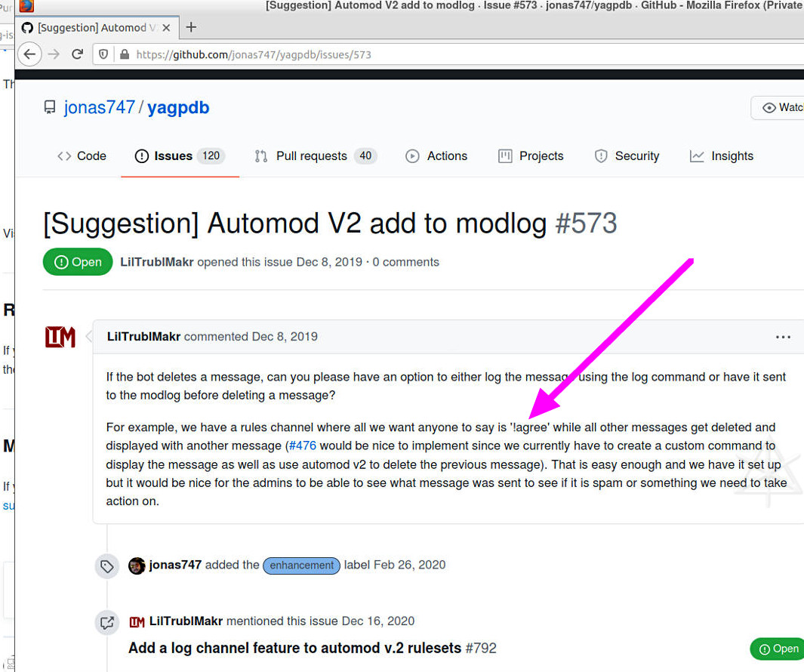
Task: Open the comment three-dot options menu
Action: (783, 337)
